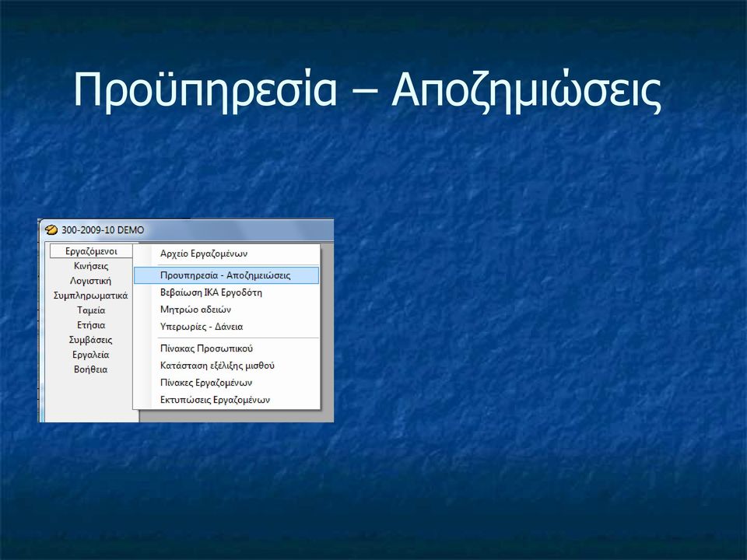Screen dimensions: 747x560
Task: Open the Συμπληρωματικά menu
Action: pos(91,296)
